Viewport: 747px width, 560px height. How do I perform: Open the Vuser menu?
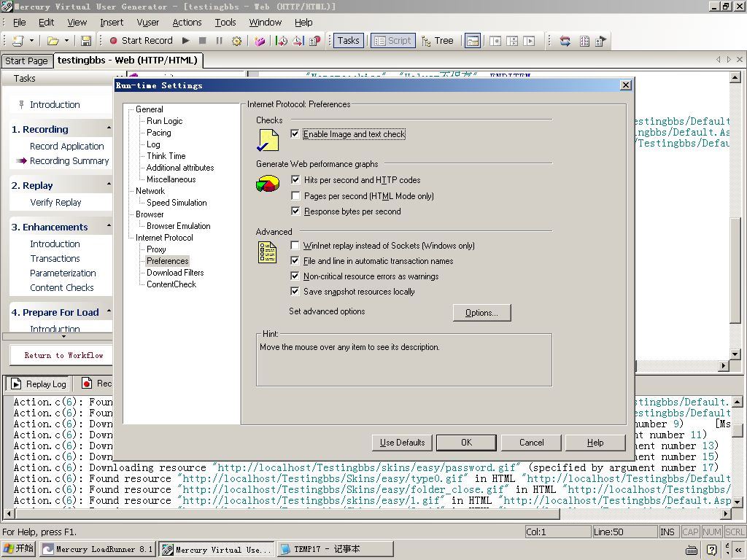coord(147,23)
